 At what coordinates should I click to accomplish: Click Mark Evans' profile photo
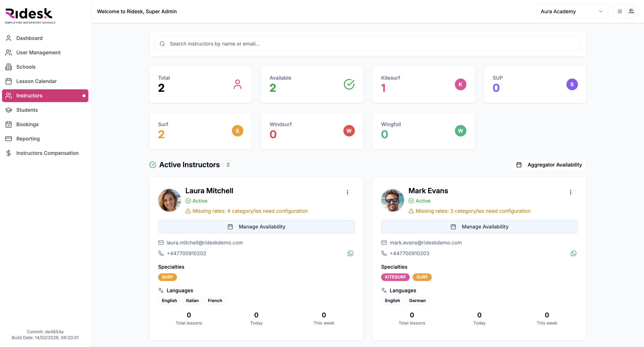pos(392,200)
